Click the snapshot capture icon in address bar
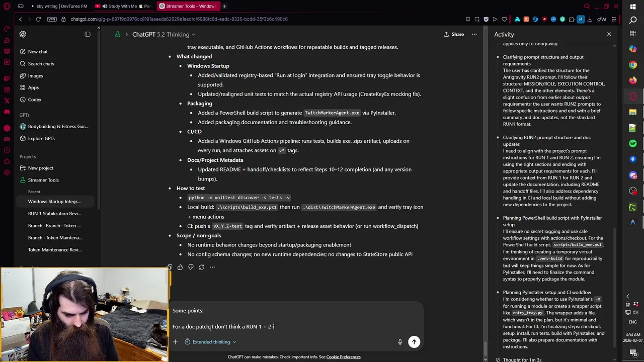This screenshot has height=362, width=644. (x=477, y=19)
